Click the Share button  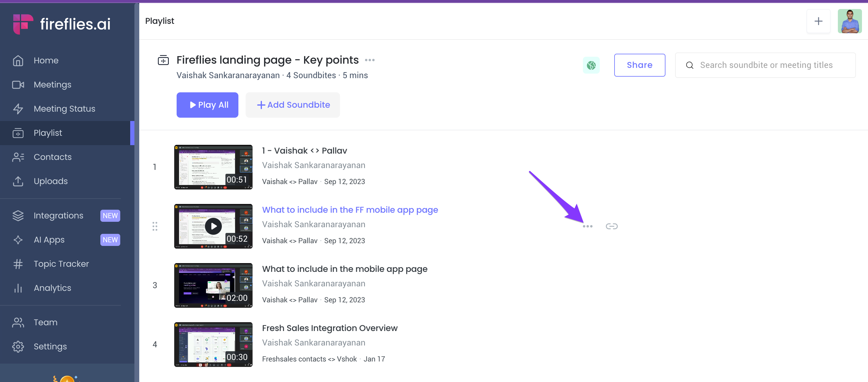point(639,65)
